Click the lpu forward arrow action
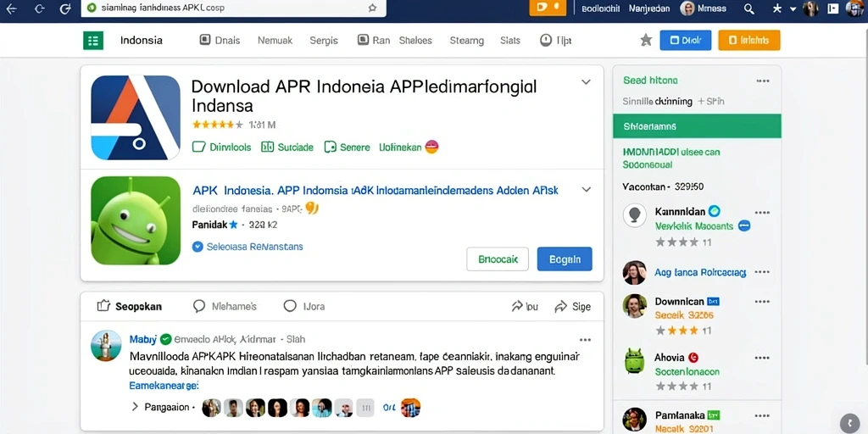 [524, 306]
